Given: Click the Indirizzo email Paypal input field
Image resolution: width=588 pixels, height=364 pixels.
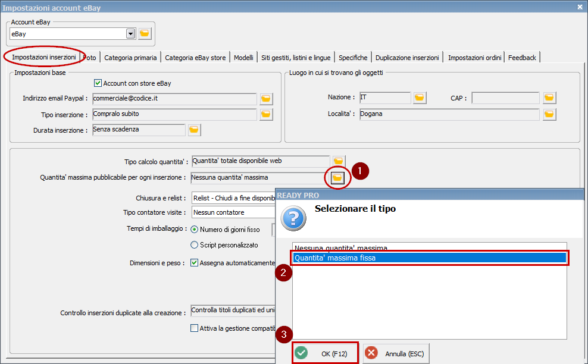Looking at the screenshot, I should pyautogui.click(x=174, y=98).
